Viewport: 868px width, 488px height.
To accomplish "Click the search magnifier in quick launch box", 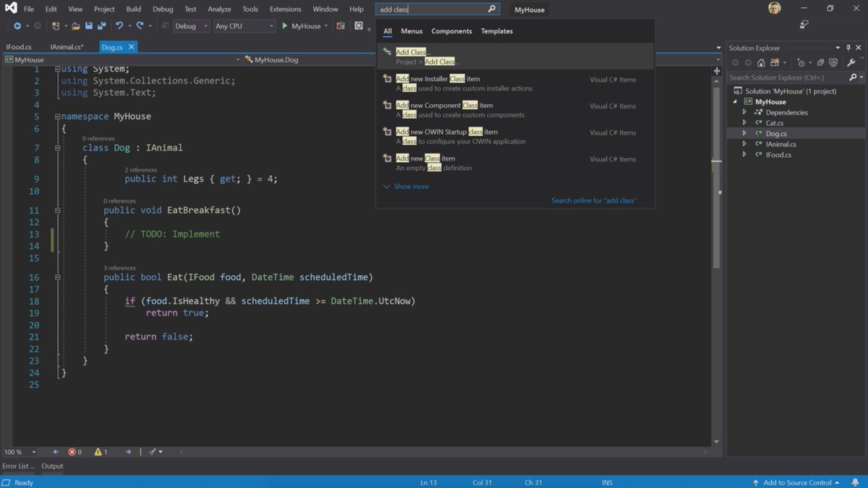I will 492,9.
